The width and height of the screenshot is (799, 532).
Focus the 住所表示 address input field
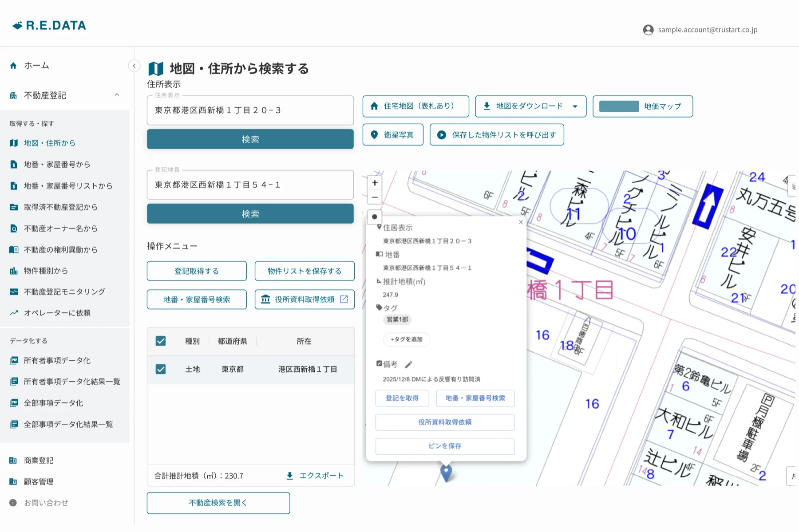pos(250,110)
